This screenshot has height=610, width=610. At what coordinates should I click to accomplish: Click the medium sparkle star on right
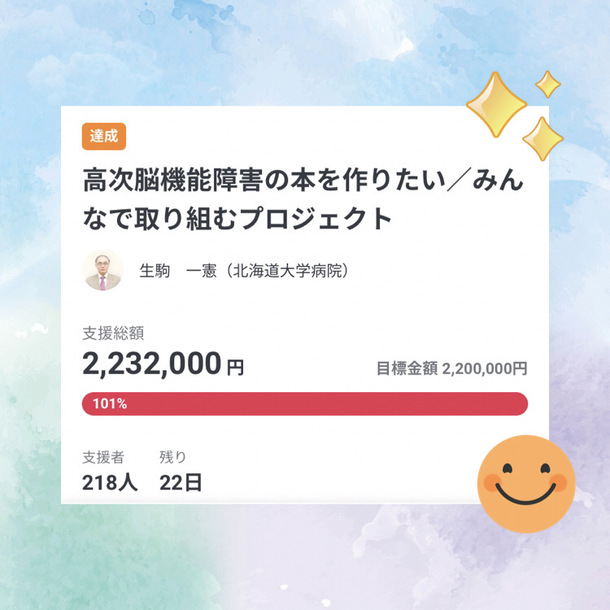pos(542,138)
